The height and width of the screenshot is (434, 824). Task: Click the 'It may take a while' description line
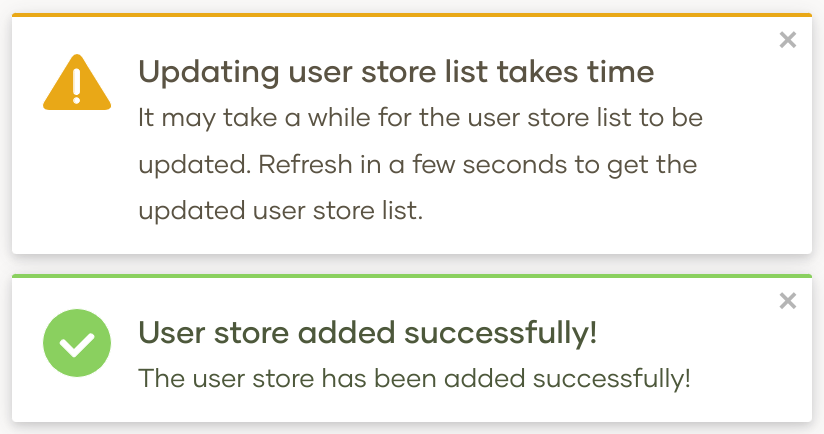click(x=420, y=118)
